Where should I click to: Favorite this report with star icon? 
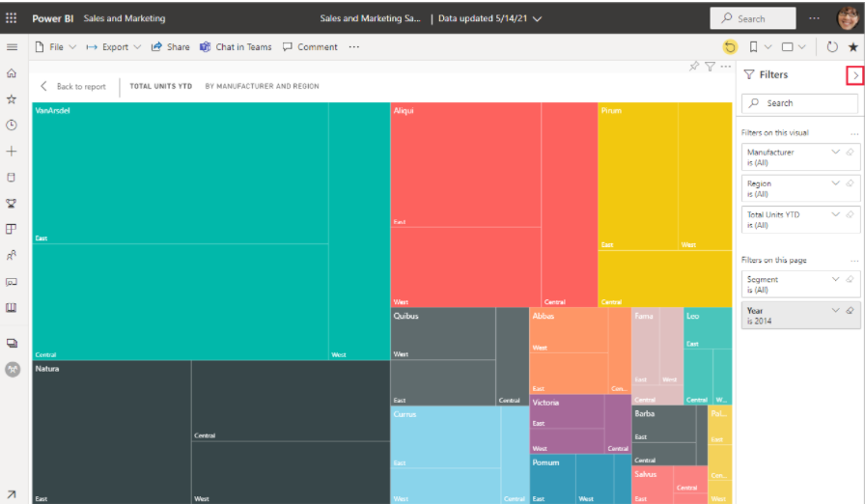click(x=852, y=47)
